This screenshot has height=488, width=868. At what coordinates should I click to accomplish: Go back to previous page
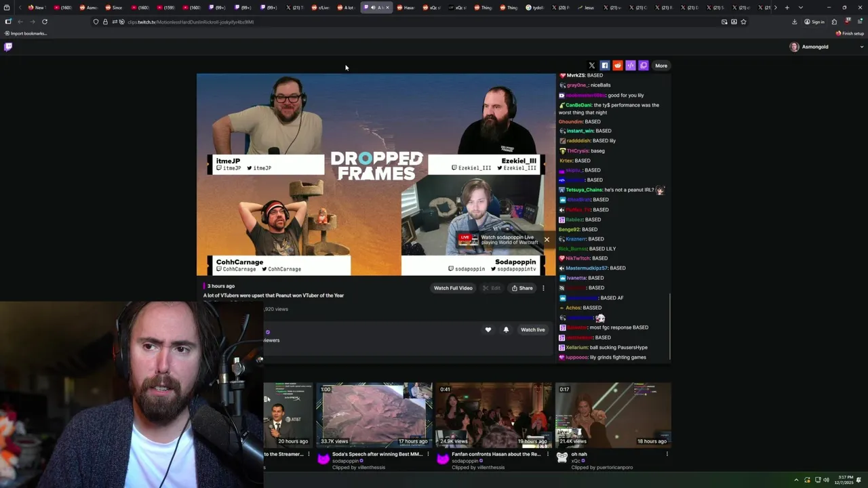(20, 22)
